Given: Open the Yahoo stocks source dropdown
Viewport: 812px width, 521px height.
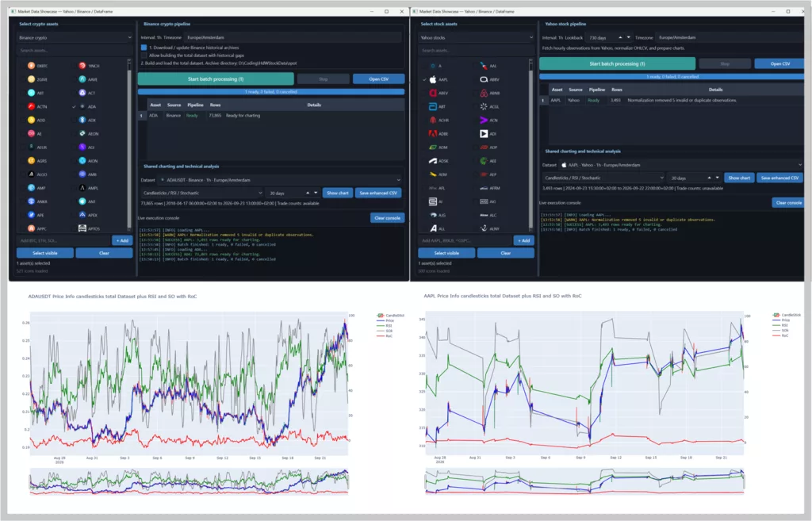Looking at the screenshot, I should [x=477, y=37].
